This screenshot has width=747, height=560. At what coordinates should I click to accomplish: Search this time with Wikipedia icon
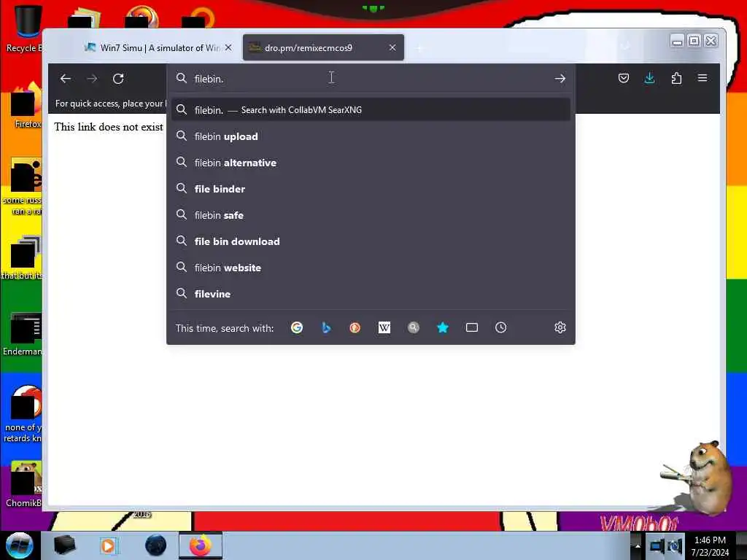click(x=384, y=327)
